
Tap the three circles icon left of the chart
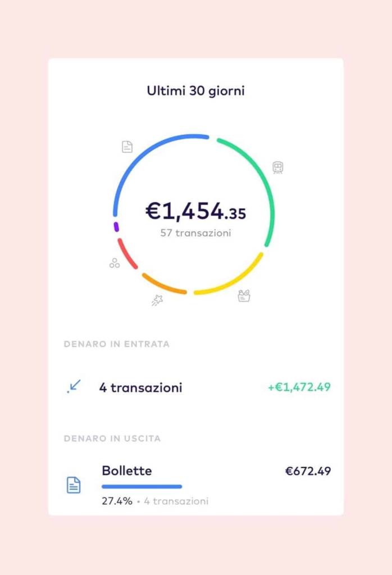click(x=115, y=263)
